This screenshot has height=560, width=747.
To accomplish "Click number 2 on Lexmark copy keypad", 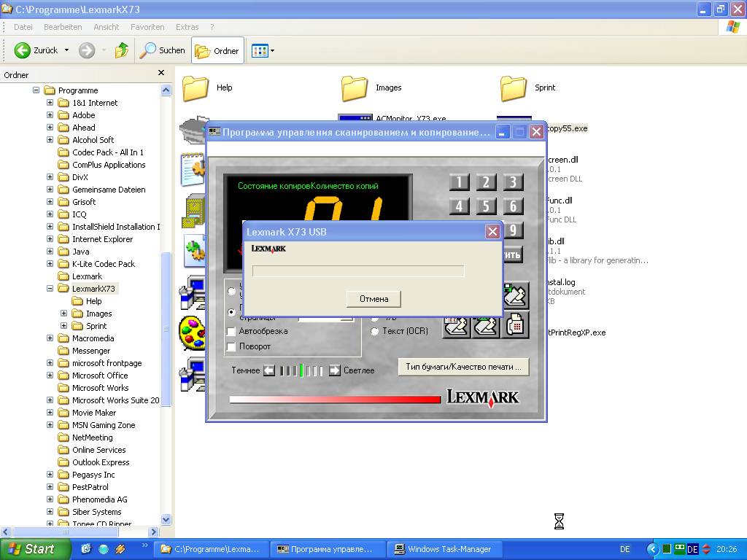I will pos(486,182).
